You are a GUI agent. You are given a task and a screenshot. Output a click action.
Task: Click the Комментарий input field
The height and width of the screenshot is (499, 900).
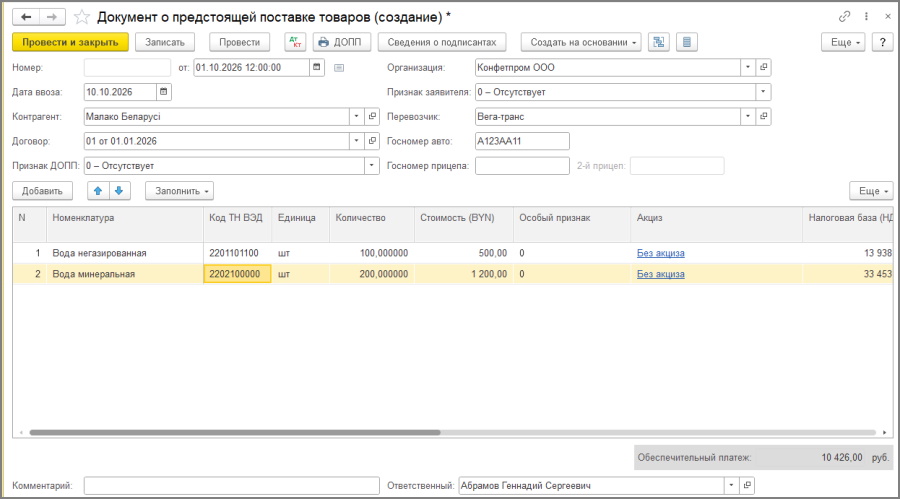coord(231,485)
